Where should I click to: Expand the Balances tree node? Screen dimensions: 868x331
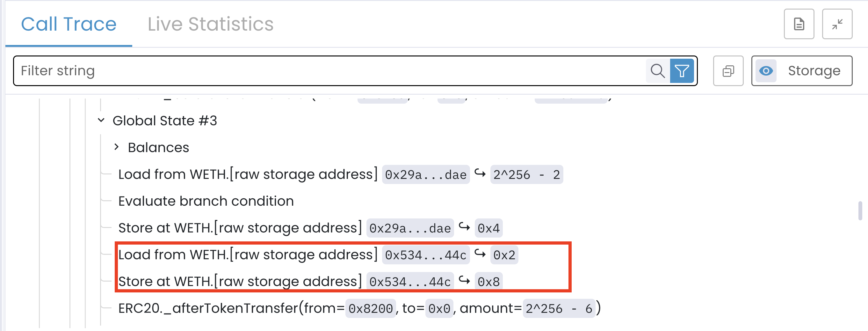click(x=117, y=147)
